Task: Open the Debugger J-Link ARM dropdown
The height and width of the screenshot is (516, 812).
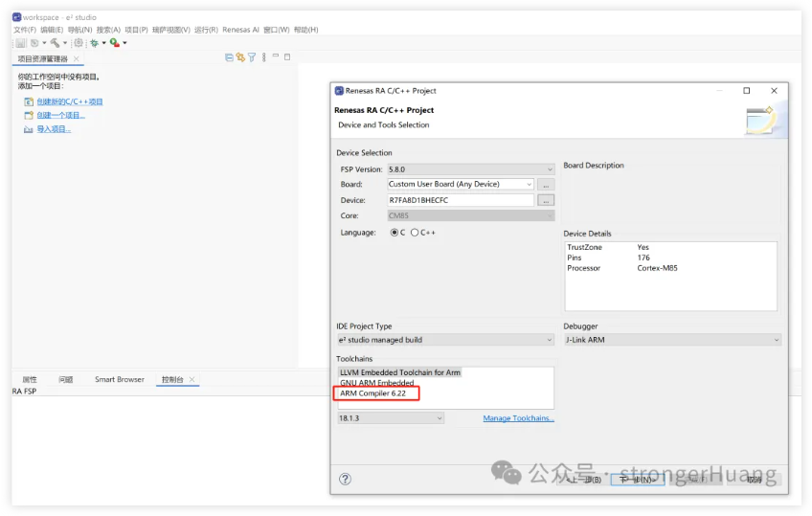Action: click(x=777, y=340)
